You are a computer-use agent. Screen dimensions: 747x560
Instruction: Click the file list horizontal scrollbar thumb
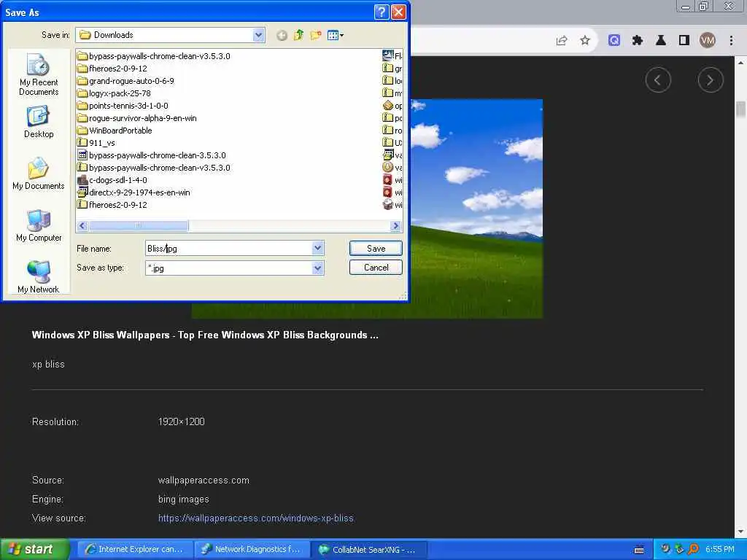click(x=139, y=226)
